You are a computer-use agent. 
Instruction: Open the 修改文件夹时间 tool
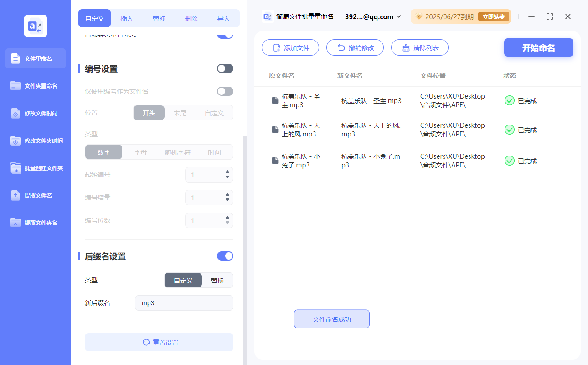(x=35, y=141)
